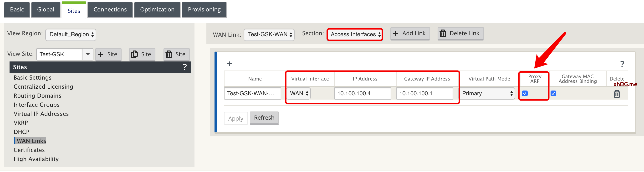This screenshot has width=644, height=172.
Task: Switch to the Basic tab
Action: [17, 10]
